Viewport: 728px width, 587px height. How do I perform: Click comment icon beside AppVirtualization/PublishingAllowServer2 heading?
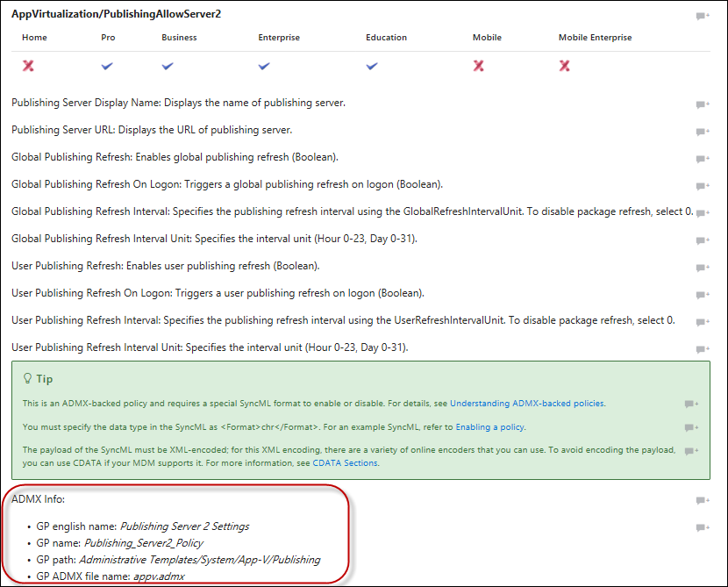[x=702, y=17]
